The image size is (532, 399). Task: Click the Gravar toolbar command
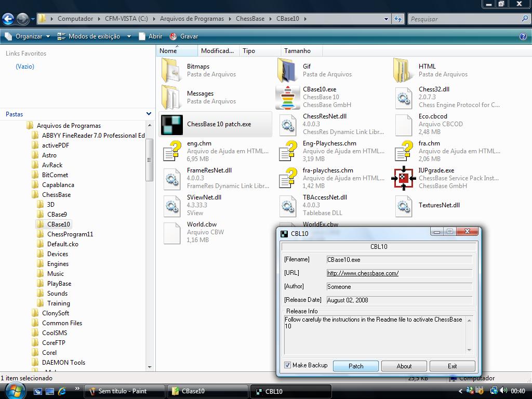tap(184, 36)
